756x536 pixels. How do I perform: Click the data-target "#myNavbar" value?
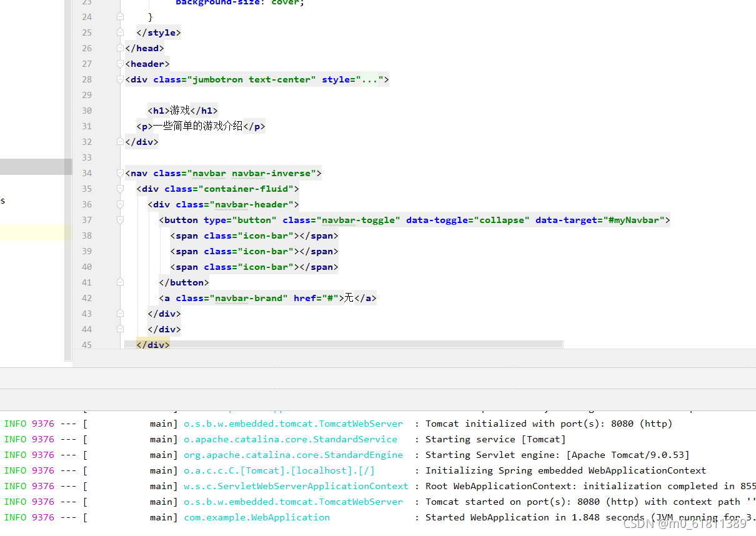pos(634,220)
